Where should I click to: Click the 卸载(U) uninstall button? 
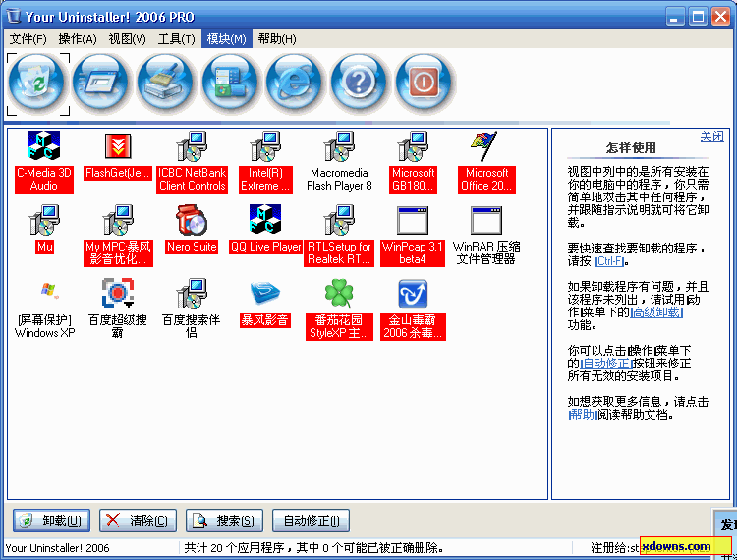click(x=51, y=521)
